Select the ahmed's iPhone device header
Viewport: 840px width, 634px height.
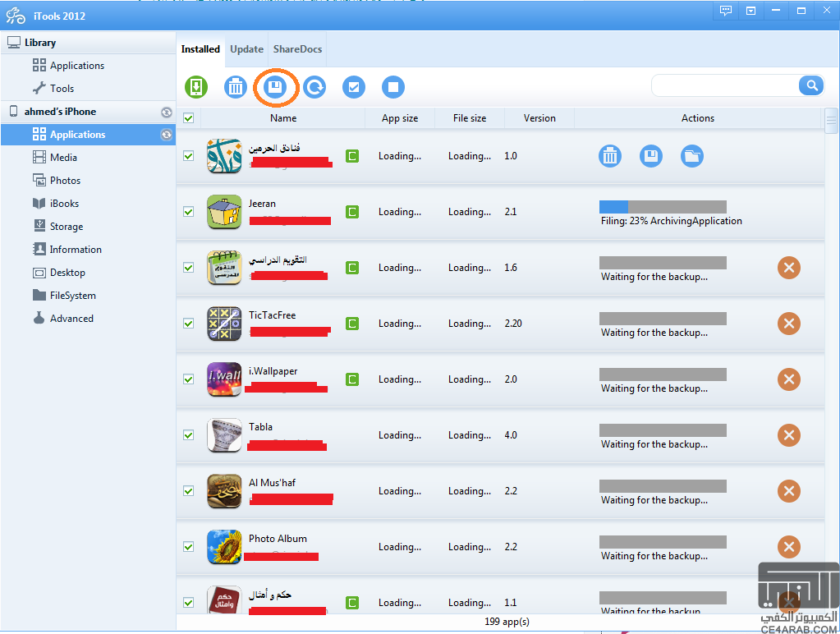coord(89,112)
